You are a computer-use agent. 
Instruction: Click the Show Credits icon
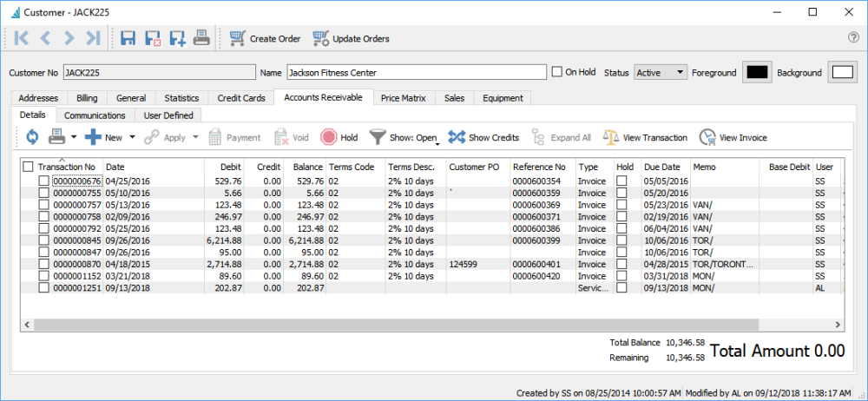pos(457,137)
